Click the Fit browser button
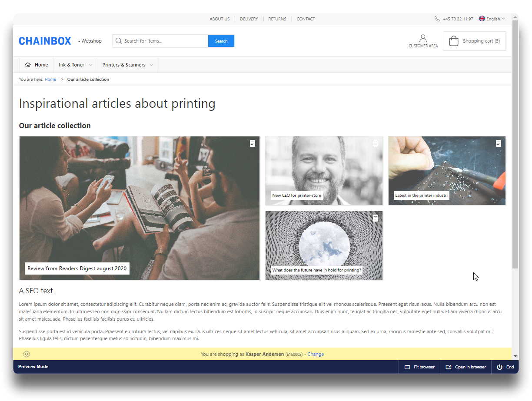 (x=419, y=367)
